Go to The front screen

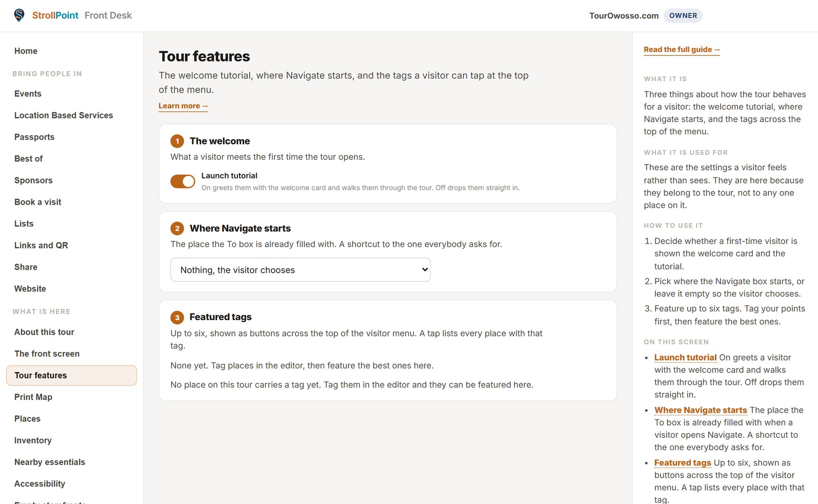[47, 354]
